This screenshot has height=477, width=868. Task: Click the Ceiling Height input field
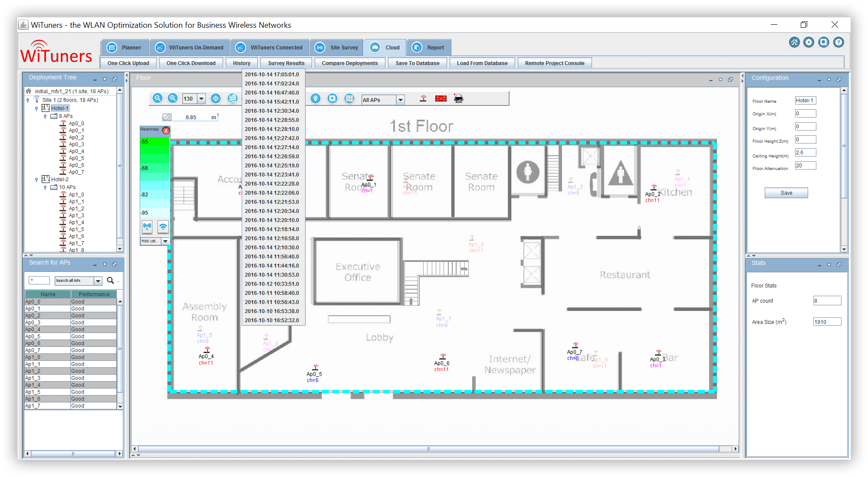coord(805,153)
